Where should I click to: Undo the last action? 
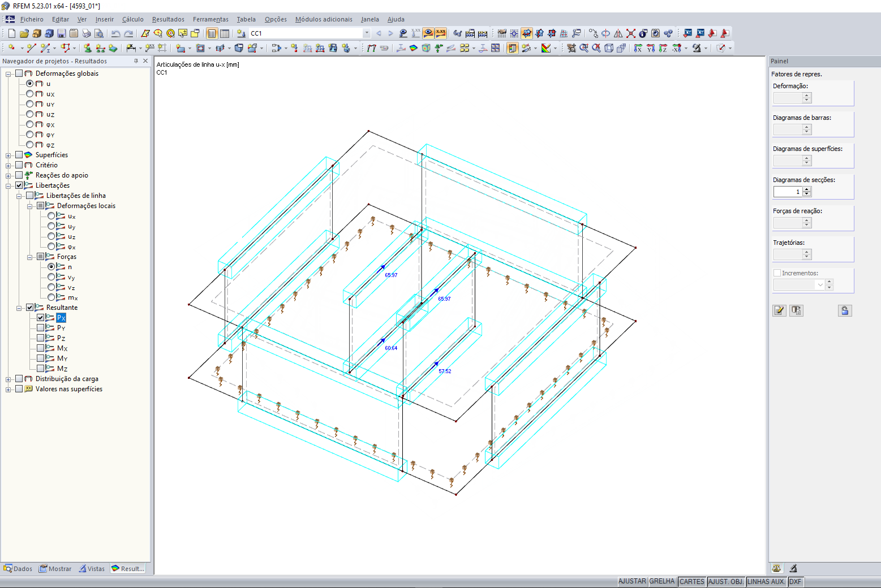tap(115, 33)
